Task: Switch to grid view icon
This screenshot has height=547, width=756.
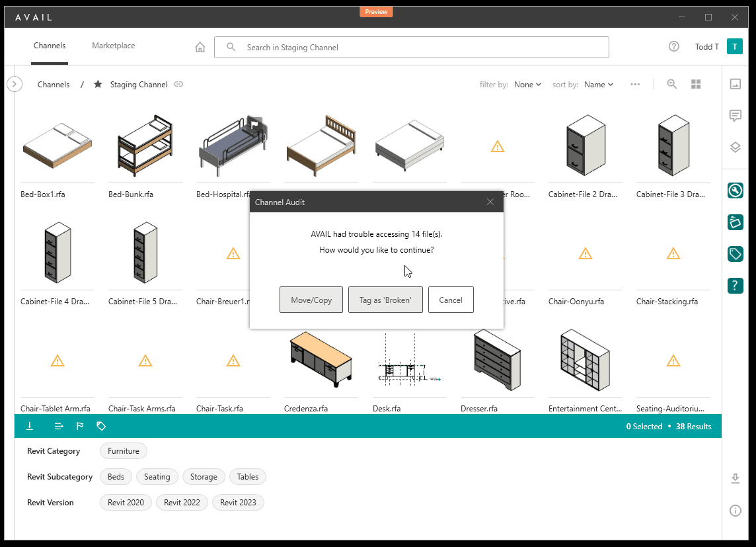Action: [695, 84]
